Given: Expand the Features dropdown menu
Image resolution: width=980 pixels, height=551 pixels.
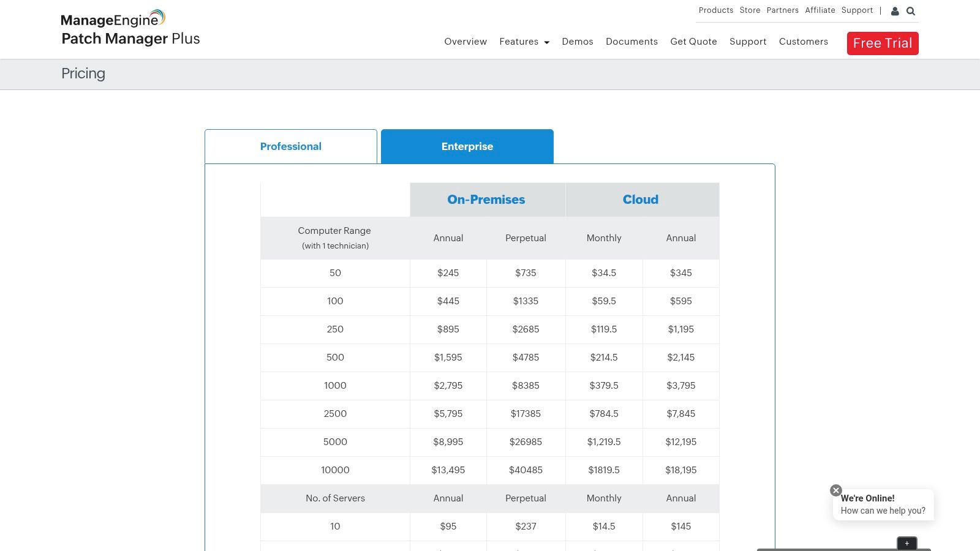Looking at the screenshot, I should tap(524, 42).
